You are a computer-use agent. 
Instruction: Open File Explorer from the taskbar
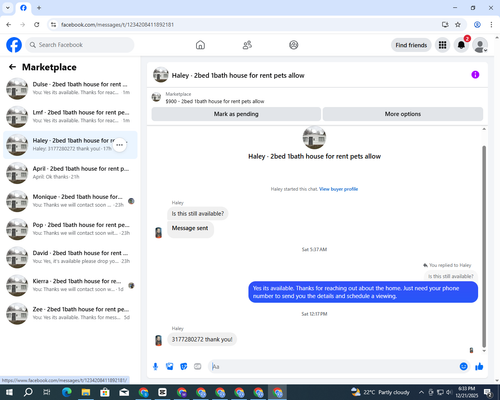86,392
